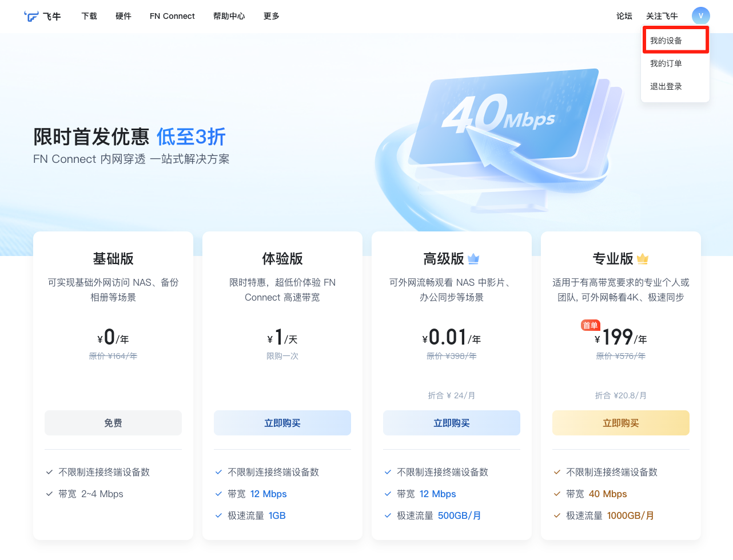Viewport: 733px width, 560px height.
Task: Click the FN Connect 内网穿透 subtitle
Action: click(132, 159)
